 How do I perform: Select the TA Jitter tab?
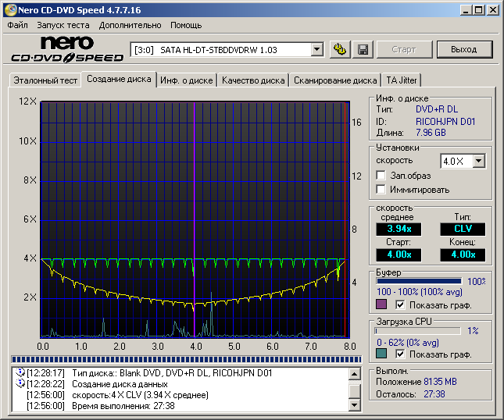pyautogui.click(x=402, y=80)
